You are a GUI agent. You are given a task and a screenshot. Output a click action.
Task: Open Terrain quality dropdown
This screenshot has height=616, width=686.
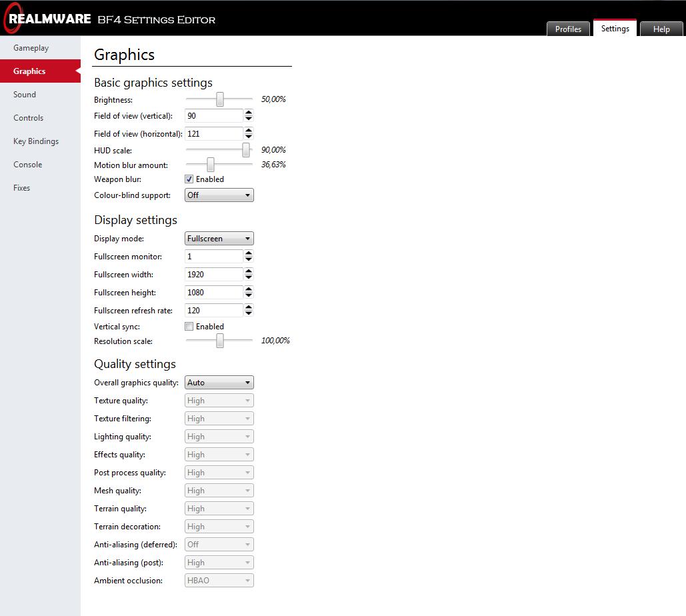[x=219, y=509]
